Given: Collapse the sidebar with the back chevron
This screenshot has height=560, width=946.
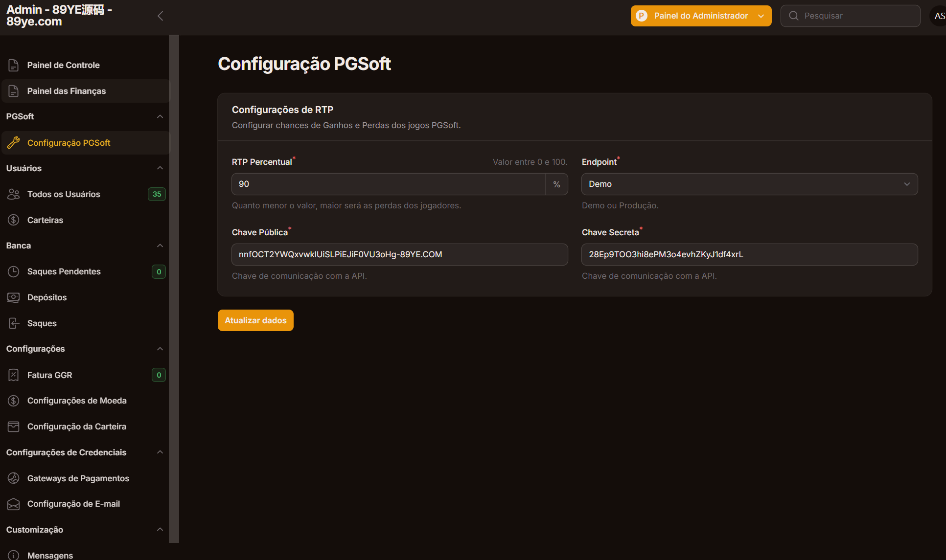Looking at the screenshot, I should (x=160, y=16).
